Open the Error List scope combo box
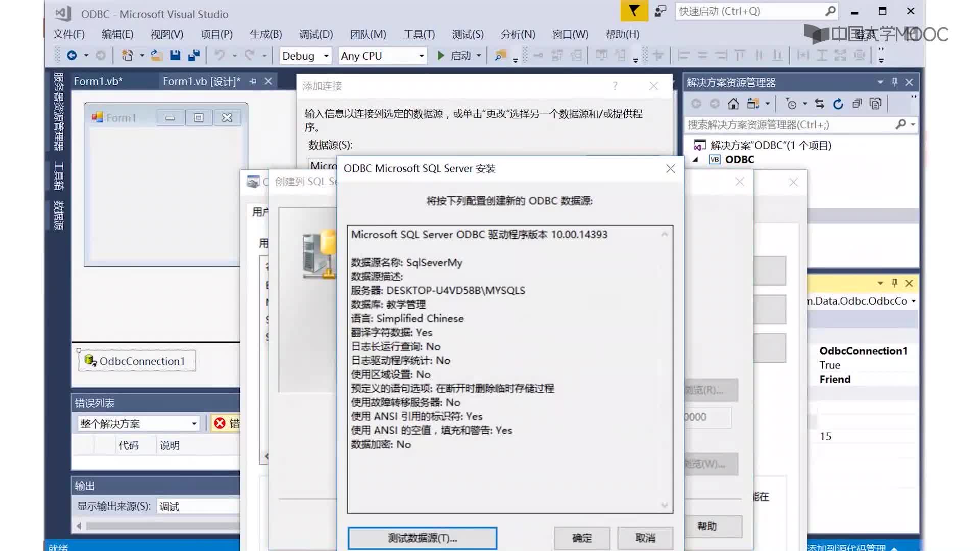Viewport: 980px width, 551px height. [x=138, y=423]
